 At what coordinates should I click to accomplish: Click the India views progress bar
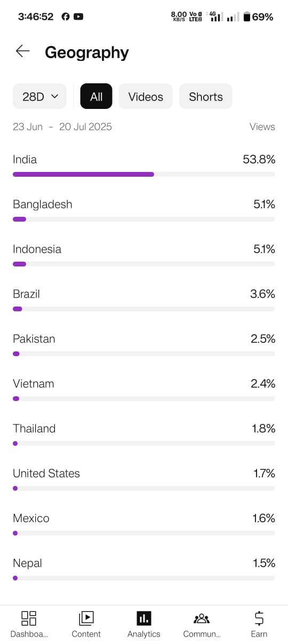pos(144,174)
